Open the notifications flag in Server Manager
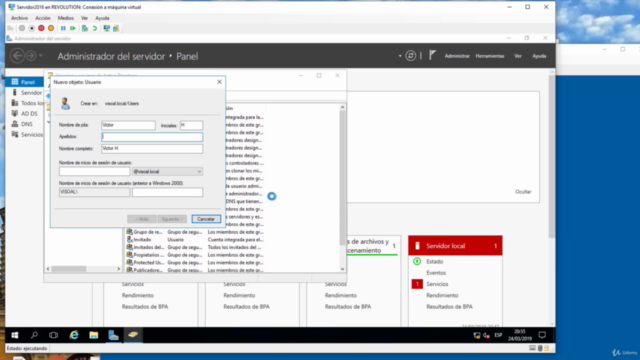 pos(432,56)
